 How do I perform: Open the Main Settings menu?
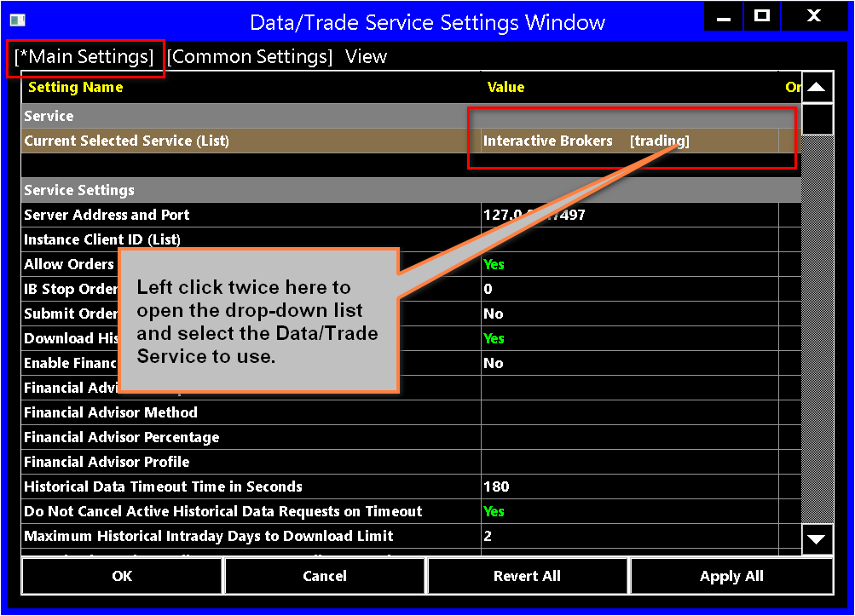click(84, 57)
